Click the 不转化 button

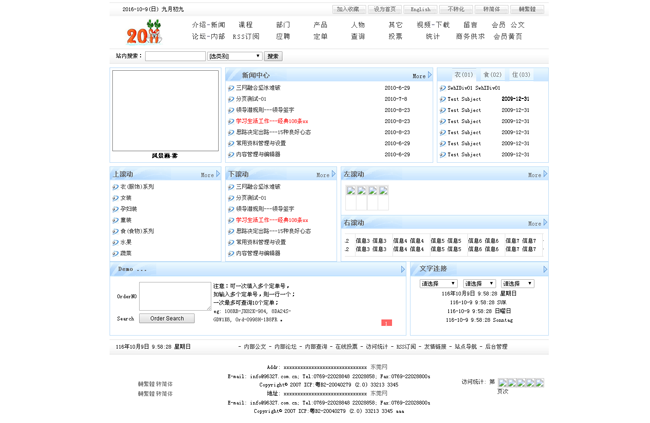coord(456,9)
